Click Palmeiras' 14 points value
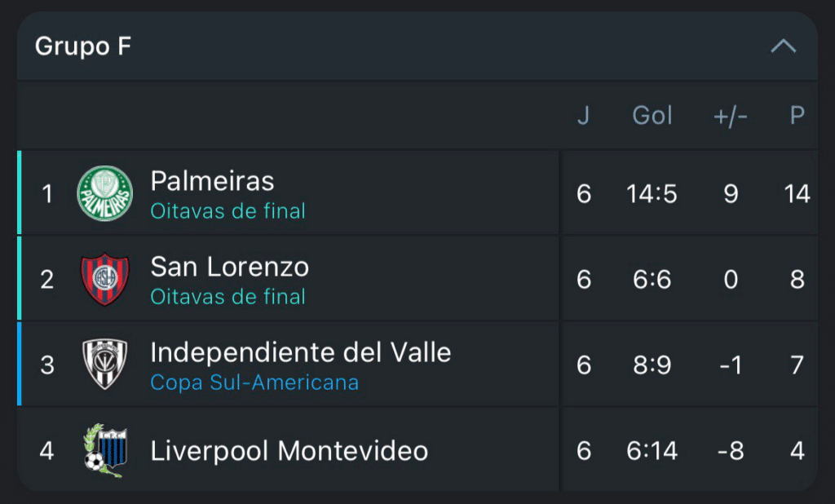835x504 pixels. [x=797, y=194]
